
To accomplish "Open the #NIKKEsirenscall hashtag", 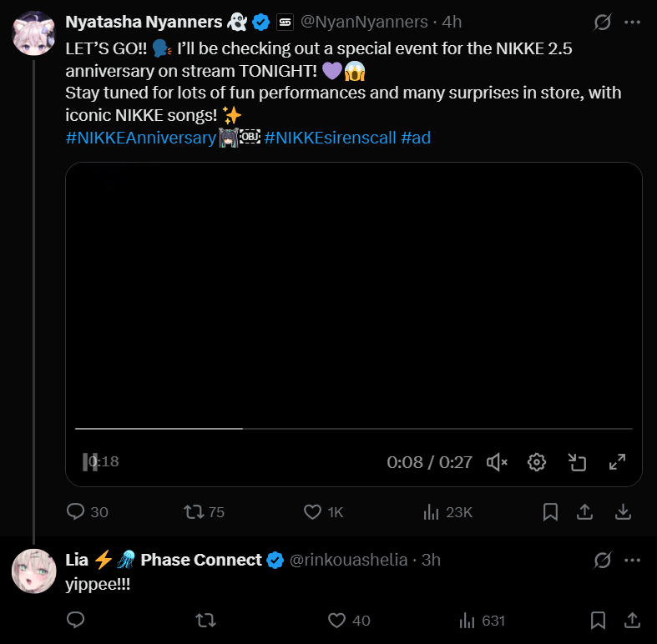I will point(330,138).
